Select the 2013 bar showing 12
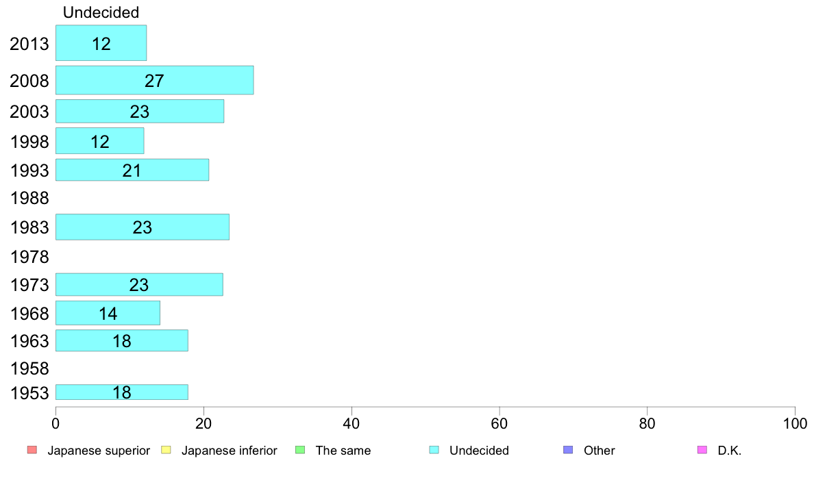Viewport: 814px width, 504px height. click(x=101, y=43)
